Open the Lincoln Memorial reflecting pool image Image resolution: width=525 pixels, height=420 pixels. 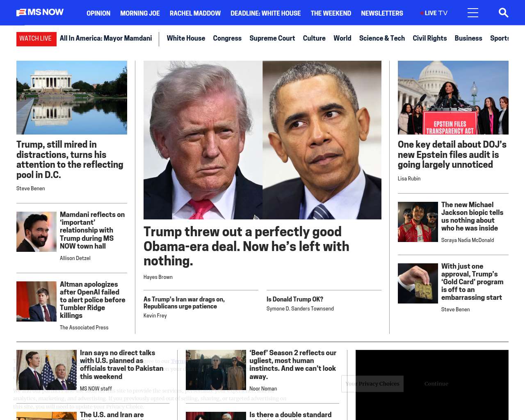(x=72, y=98)
